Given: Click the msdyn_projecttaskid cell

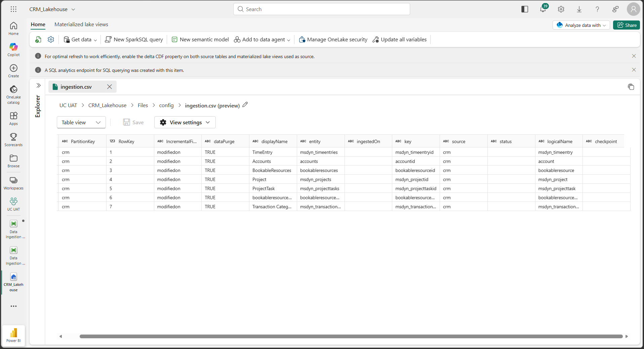Looking at the screenshot, I should coord(416,188).
